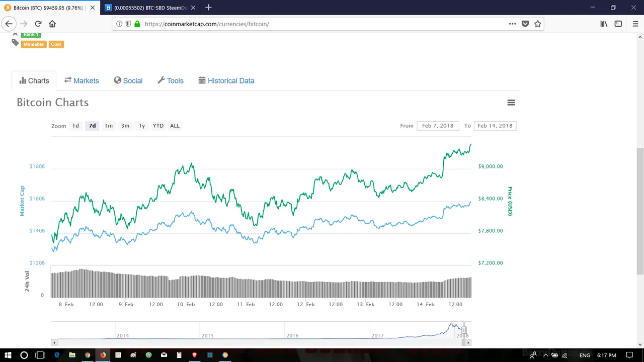Open the Historical Data tab
This screenshot has height=362, width=644.
[x=226, y=80]
